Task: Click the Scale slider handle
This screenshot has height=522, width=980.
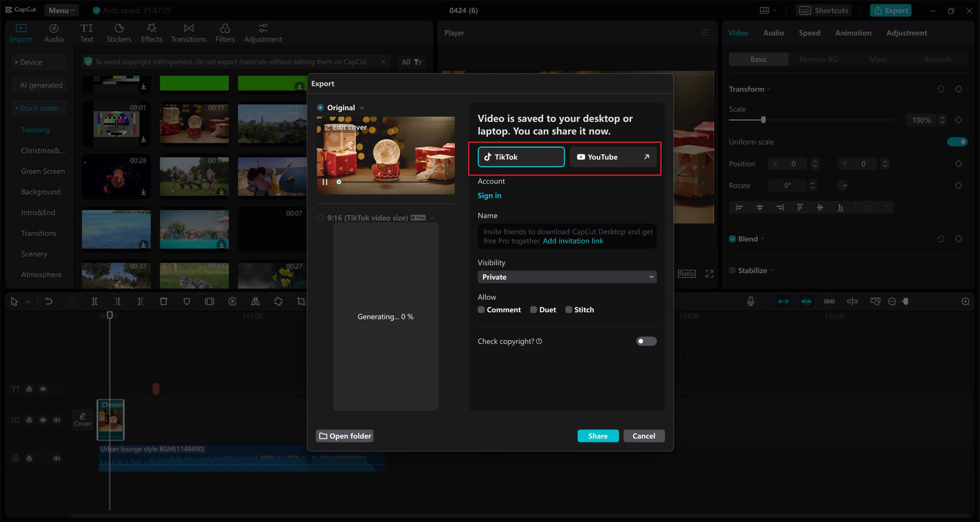Action: pos(763,120)
